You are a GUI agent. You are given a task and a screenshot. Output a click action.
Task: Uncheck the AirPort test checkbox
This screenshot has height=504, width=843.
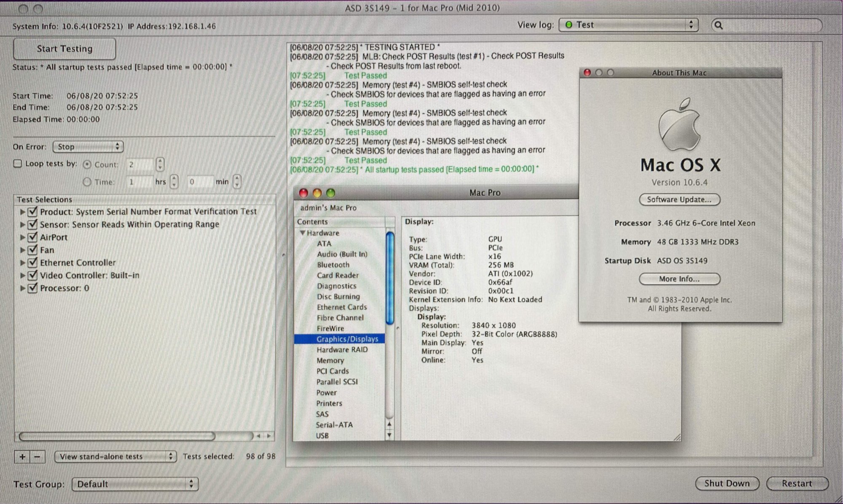[33, 237]
